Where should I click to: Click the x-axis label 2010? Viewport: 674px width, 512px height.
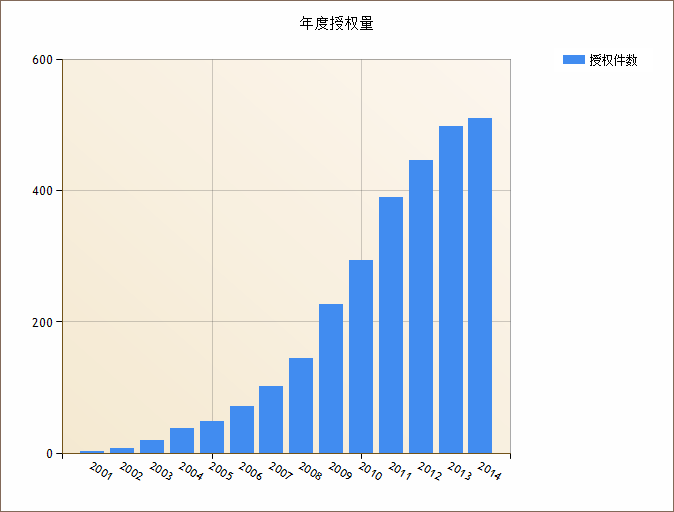pyautogui.click(x=370, y=471)
